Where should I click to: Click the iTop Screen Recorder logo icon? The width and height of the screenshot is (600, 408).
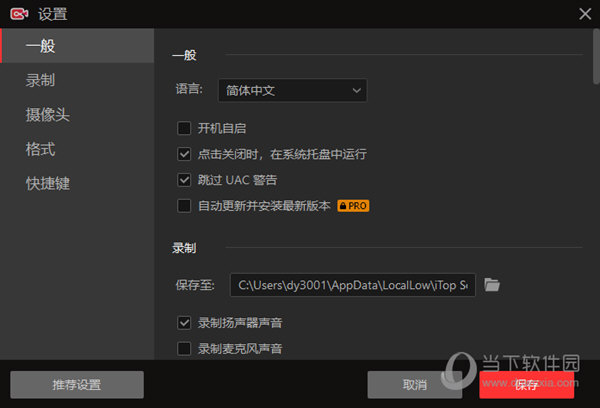[x=19, y=14]
